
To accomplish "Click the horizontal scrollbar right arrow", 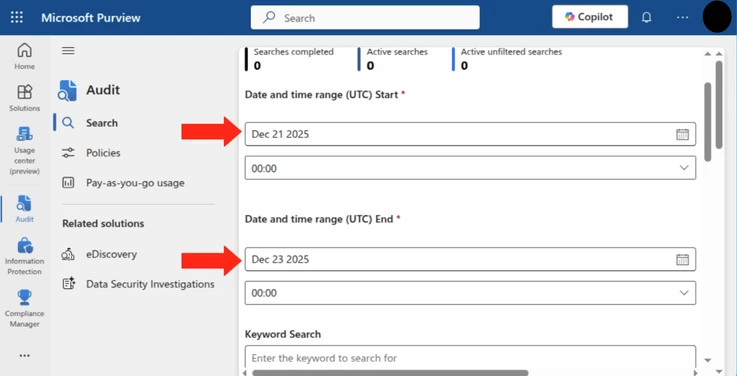I will (697, 373).
